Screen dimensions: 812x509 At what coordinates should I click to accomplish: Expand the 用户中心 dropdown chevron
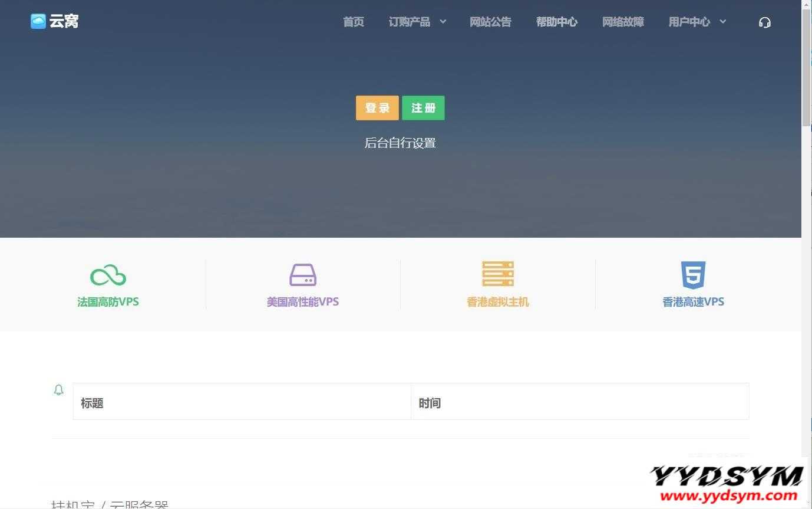pos(723,22)
